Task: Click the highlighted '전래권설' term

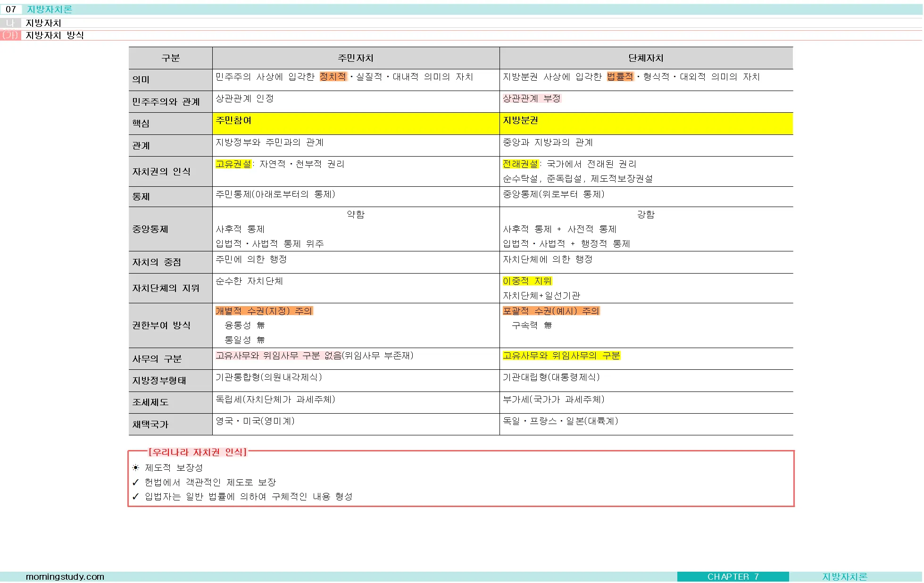Action: (520, 164)
